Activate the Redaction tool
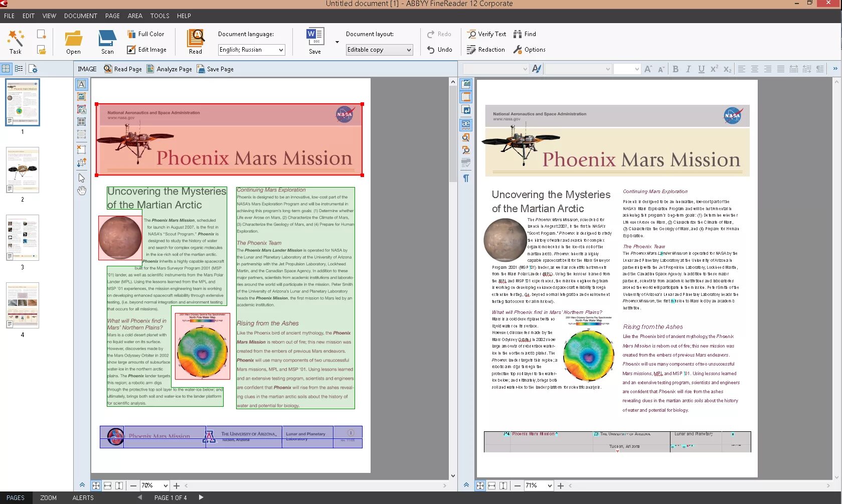842x504 pixels. tap(485, 50)
